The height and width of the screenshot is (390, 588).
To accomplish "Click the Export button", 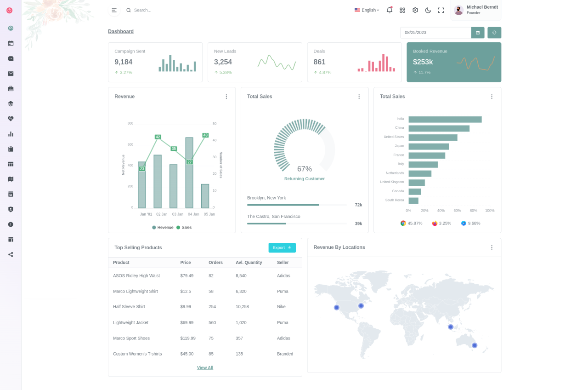I will pos(282,247).
